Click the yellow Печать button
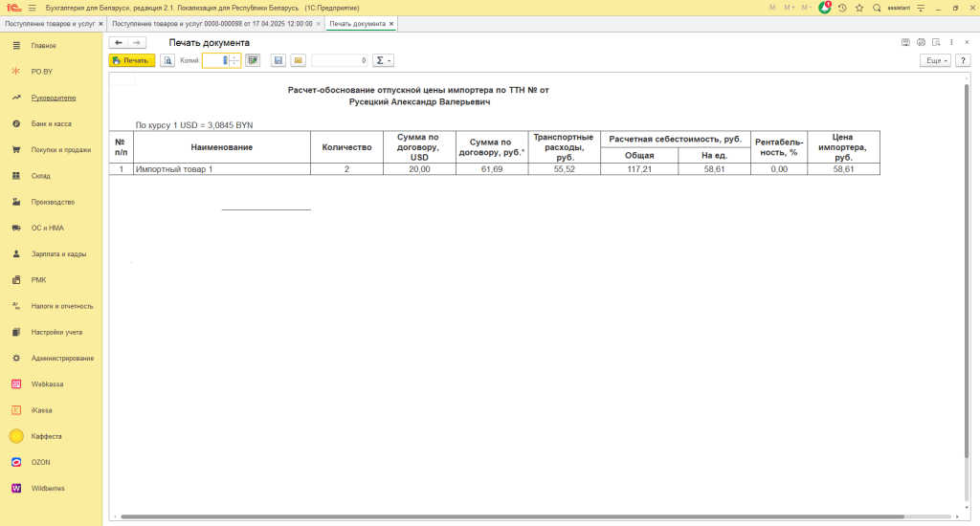This screenshot has width=980, height=526. point(132,60)
